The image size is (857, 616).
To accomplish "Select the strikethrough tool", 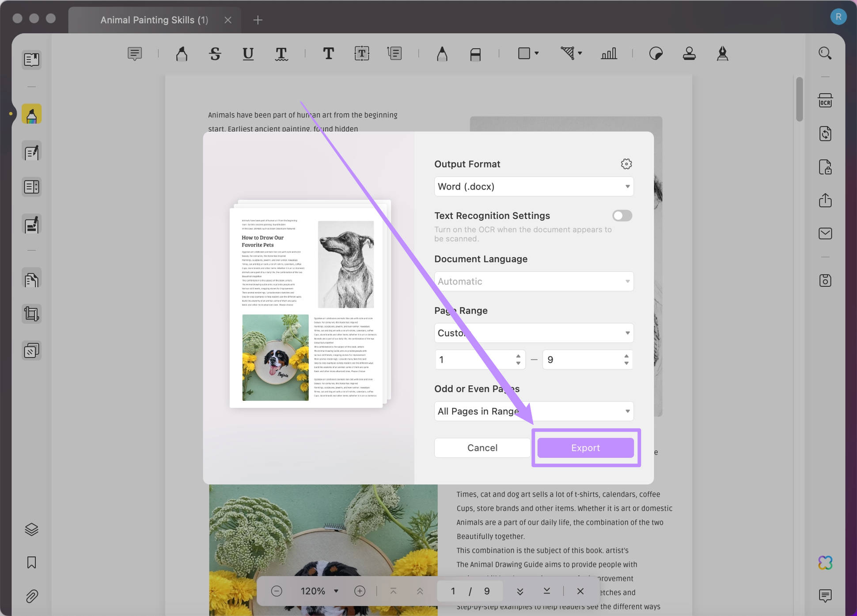I will click(215, 53).
